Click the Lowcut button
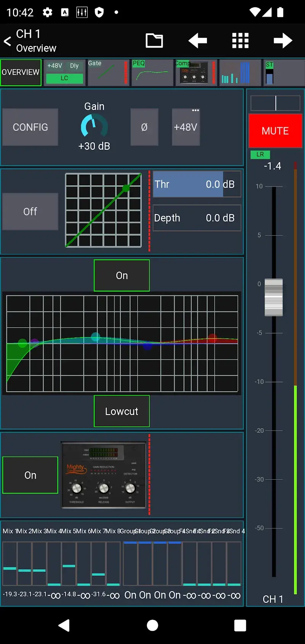Viewport: 305px width, 644px height. point(122,411)
